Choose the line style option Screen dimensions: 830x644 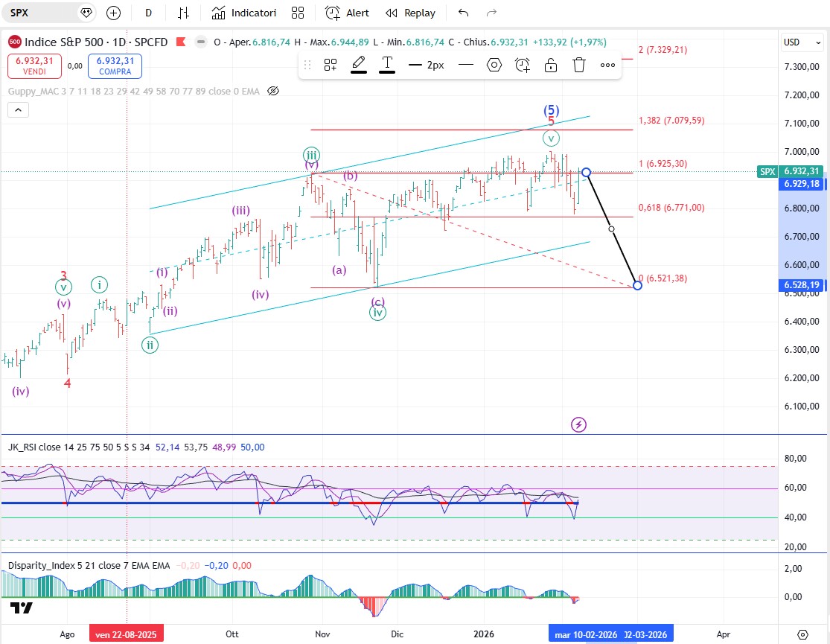click(x=466, y=65)
